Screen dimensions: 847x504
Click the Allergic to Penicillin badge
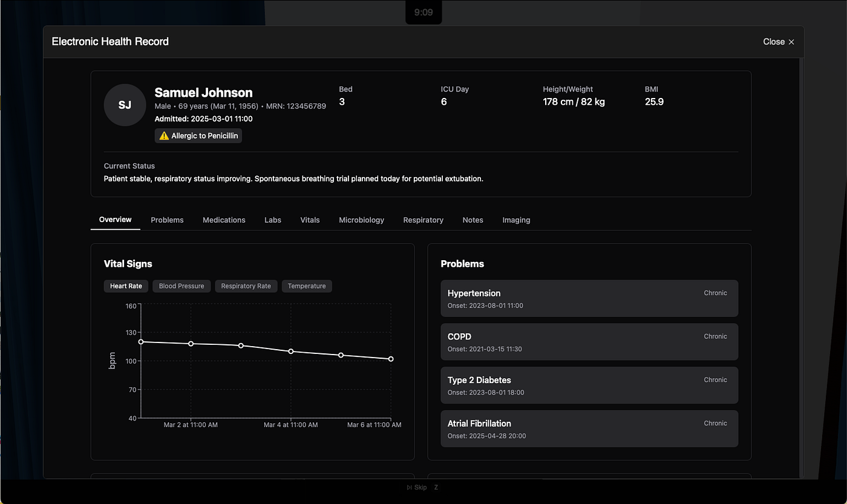point(198,136)
